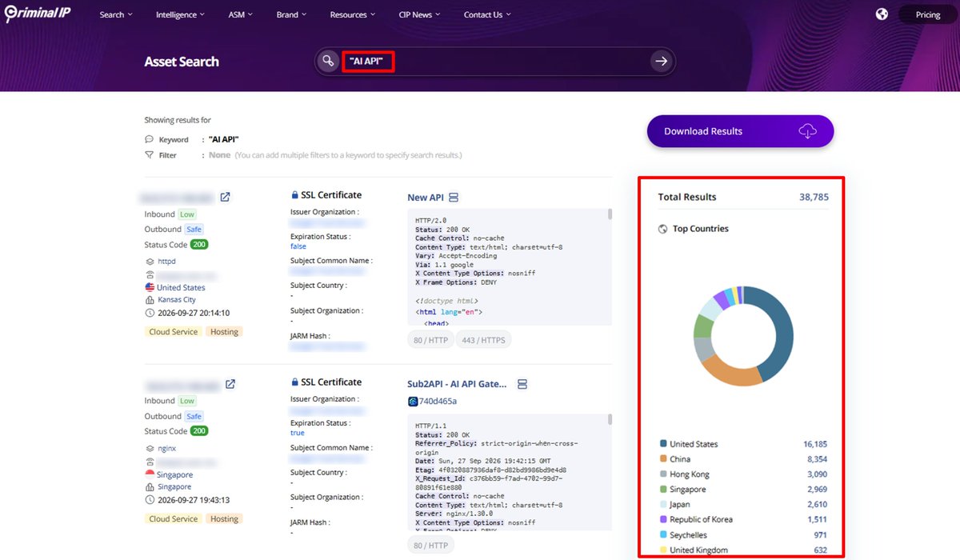Click the Singapore flag icon in second result
Image resolution: width=960 pixels, height=560 pixels.
150,474
